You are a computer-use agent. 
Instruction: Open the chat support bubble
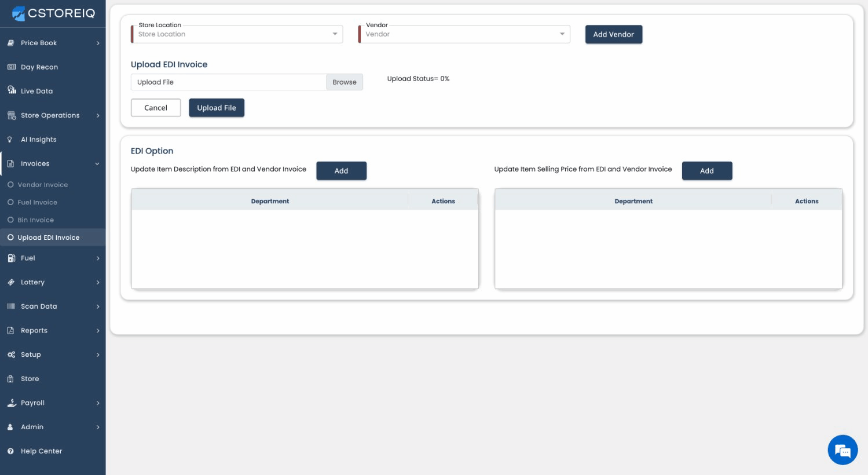point(843,450)
